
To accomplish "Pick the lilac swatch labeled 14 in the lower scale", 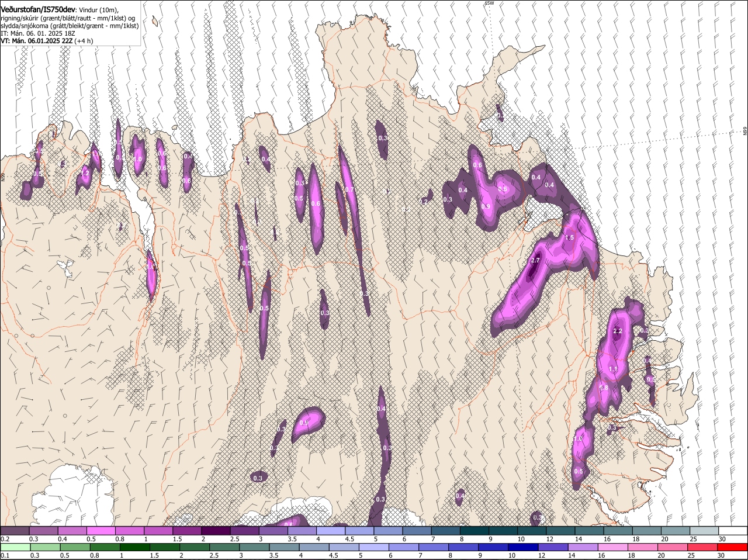I will click(x=583, y=547).
